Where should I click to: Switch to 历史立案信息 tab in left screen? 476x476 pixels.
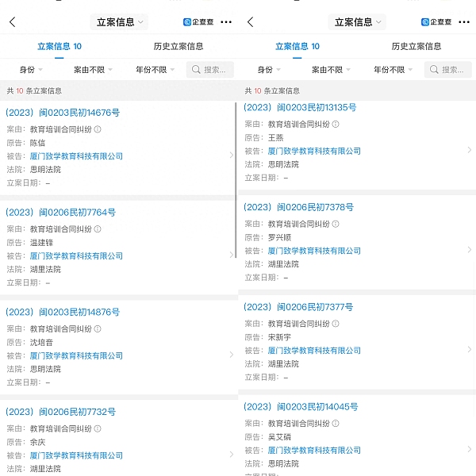click(178, 47)
